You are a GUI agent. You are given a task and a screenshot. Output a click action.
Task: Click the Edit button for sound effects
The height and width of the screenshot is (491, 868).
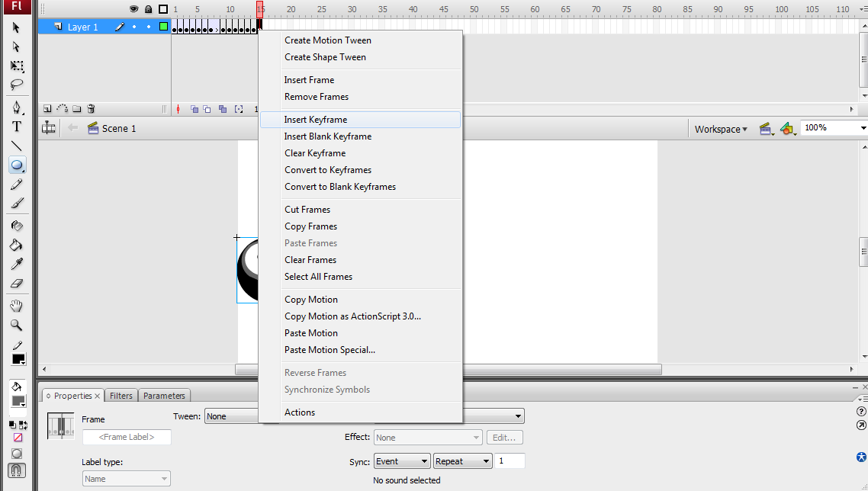(x=505, y=437)
